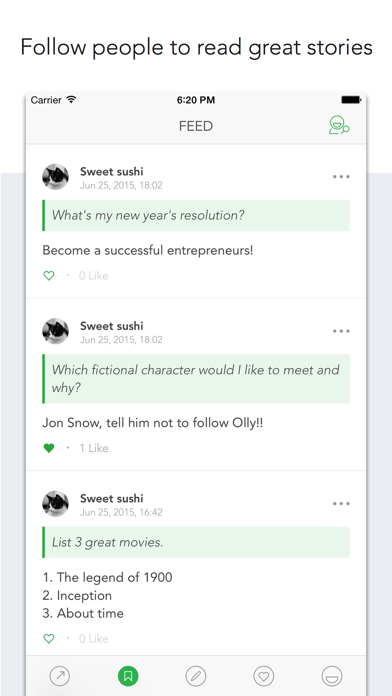Open more options on the first Sweet sushi post
The height and width of the screenshot is (696, 392).
click(x=341, y=177)
